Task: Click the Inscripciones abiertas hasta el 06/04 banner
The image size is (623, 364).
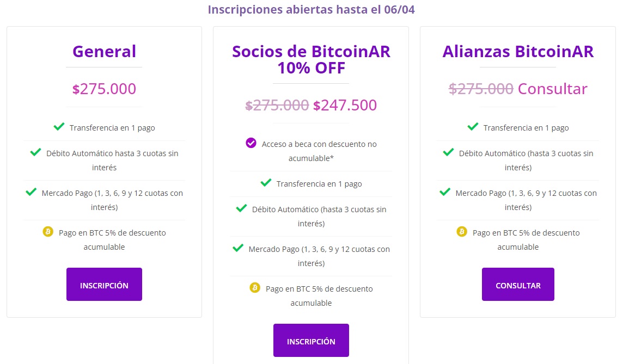Action: click(311, 9)
